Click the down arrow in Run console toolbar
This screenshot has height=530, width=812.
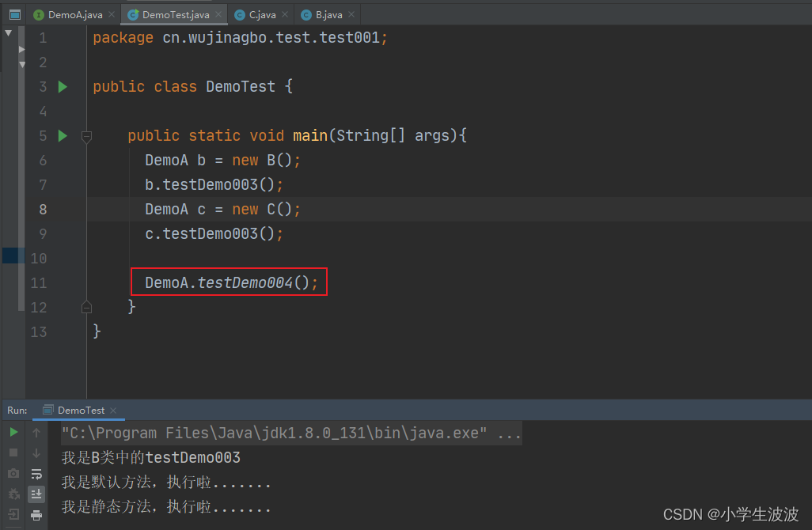(x=36, y=453)
